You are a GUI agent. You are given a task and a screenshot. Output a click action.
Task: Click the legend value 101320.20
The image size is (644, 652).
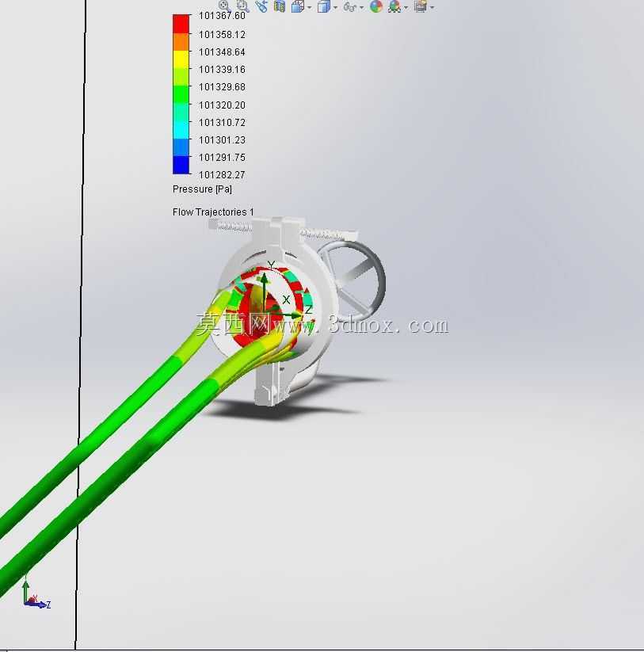pyautogui.click(x=222, y=105)
